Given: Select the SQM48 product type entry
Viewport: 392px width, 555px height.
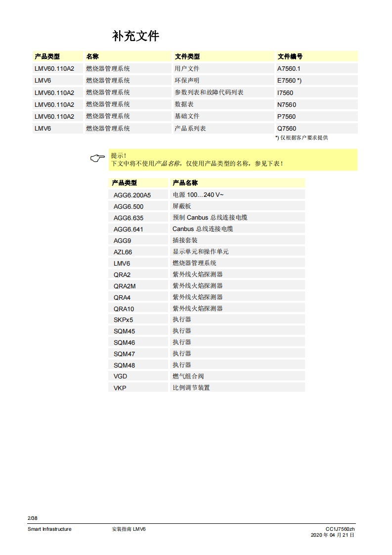Looking at the screenshot, I should (124, 365).
